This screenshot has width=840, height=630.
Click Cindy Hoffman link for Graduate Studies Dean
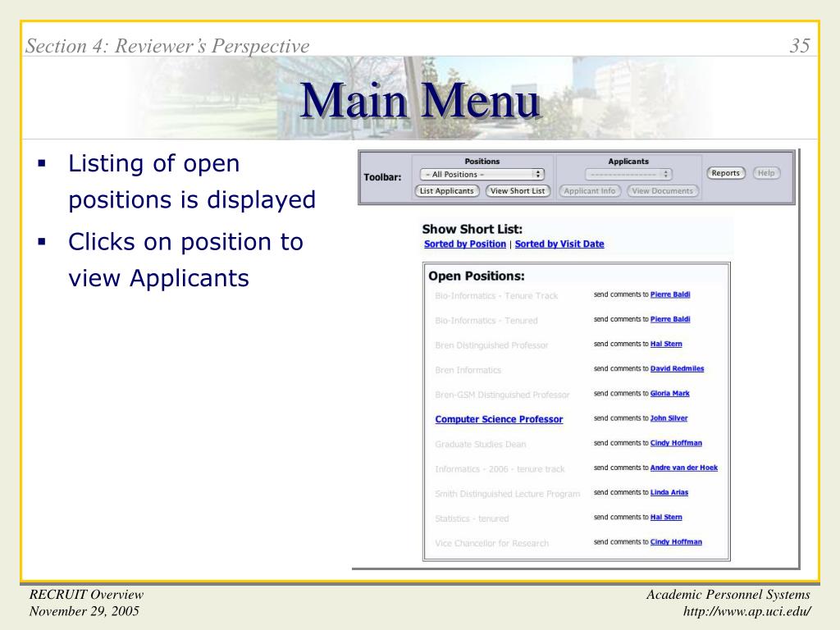pyautogui.click(x=676, y=443)
